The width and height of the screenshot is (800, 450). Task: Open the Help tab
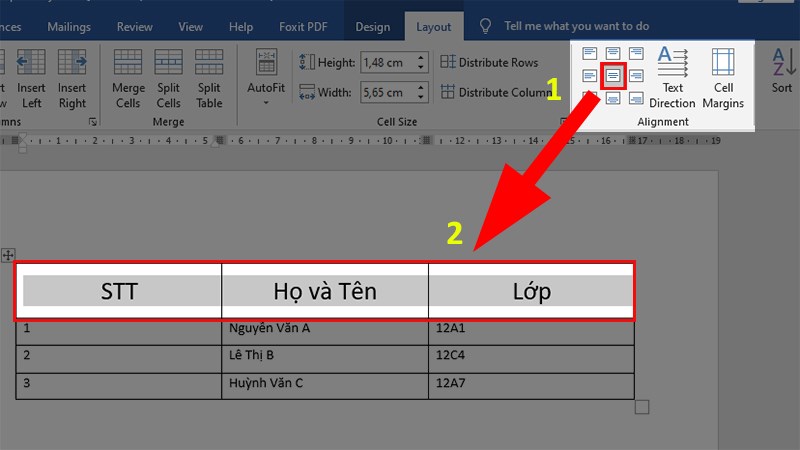pos(241,27)
